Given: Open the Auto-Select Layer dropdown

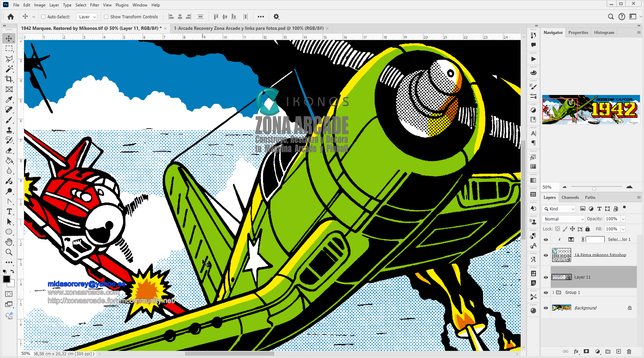Looking at the screenshot, I should pos(87,17).
